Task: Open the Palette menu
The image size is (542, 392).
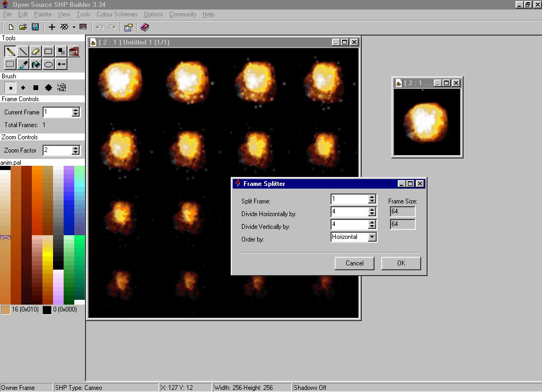Action: [43, 14]
